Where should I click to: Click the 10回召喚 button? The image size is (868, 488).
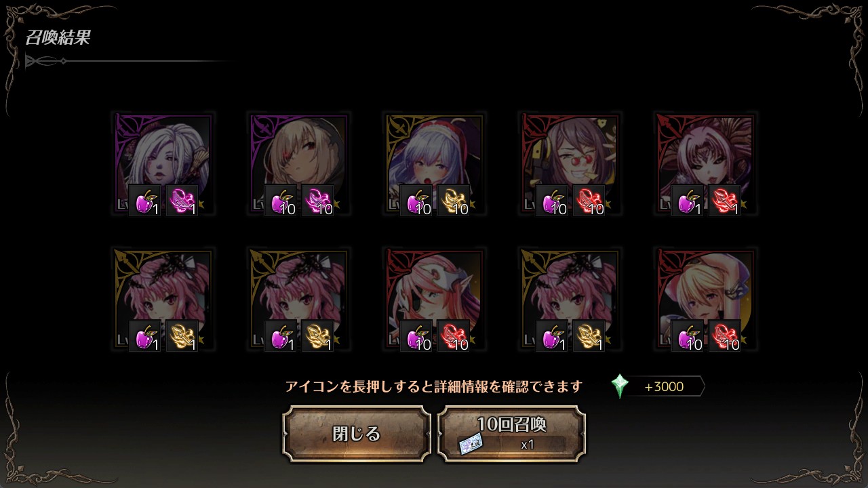511,434
